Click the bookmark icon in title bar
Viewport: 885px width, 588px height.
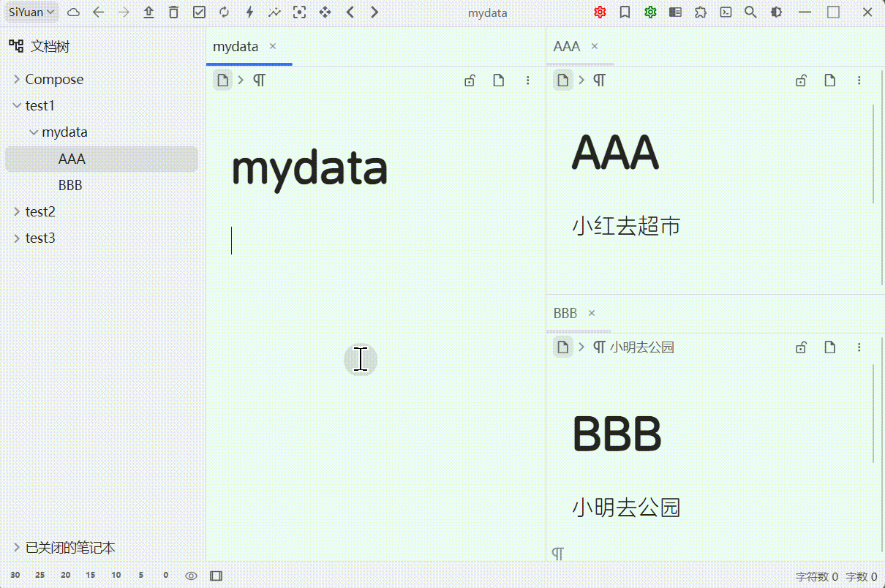(x=625, y=12)
